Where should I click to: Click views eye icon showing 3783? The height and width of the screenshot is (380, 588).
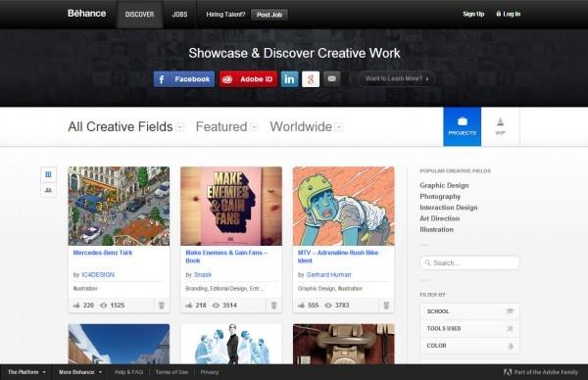click(328, 305)
